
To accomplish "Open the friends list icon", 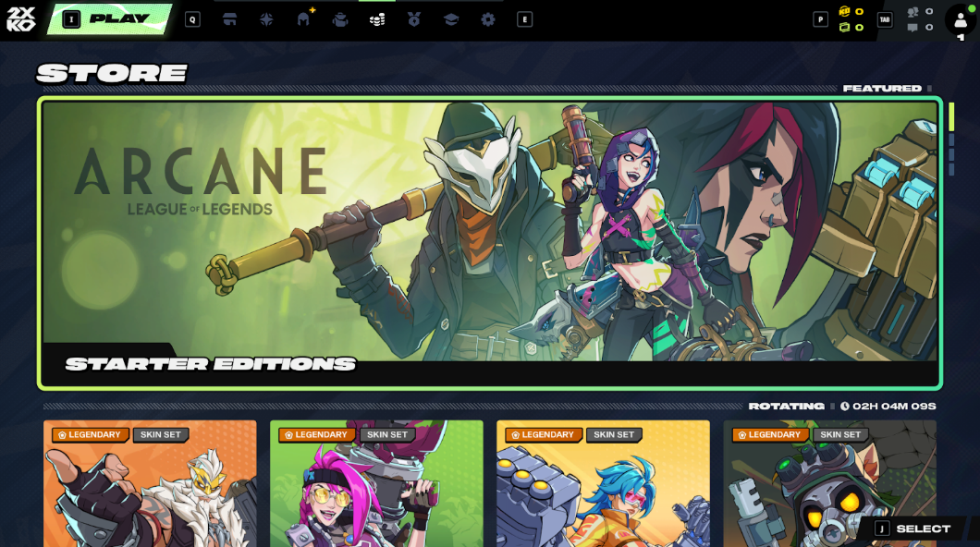I will click(913, 11).
